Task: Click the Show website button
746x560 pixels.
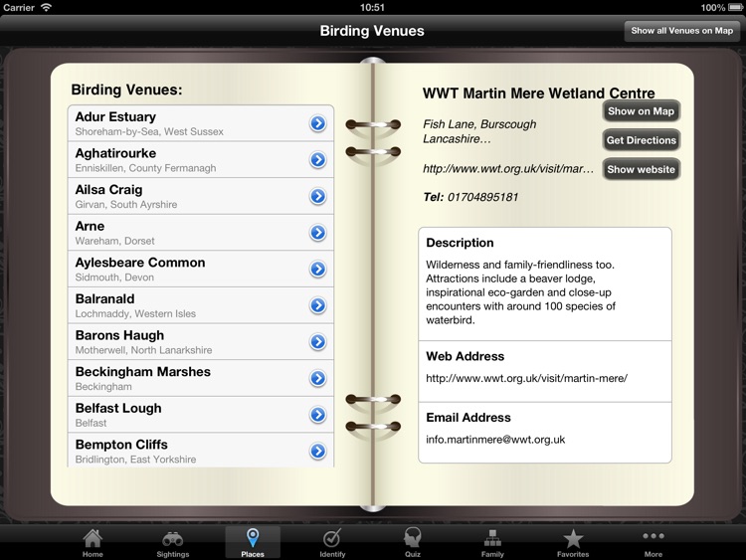Action: [641, 169]
